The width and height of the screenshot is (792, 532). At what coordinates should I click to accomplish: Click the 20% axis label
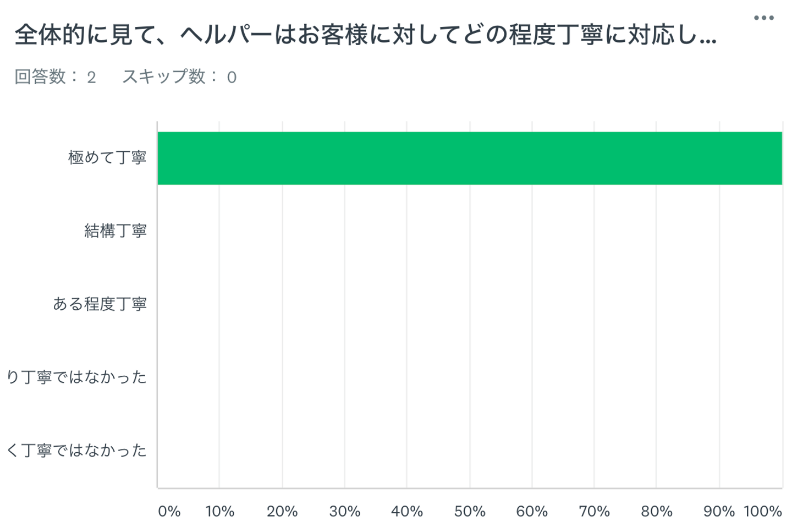pos(282,512)
